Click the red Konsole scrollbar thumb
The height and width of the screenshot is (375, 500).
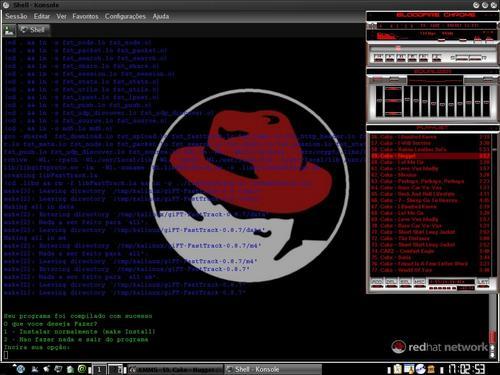492,337
